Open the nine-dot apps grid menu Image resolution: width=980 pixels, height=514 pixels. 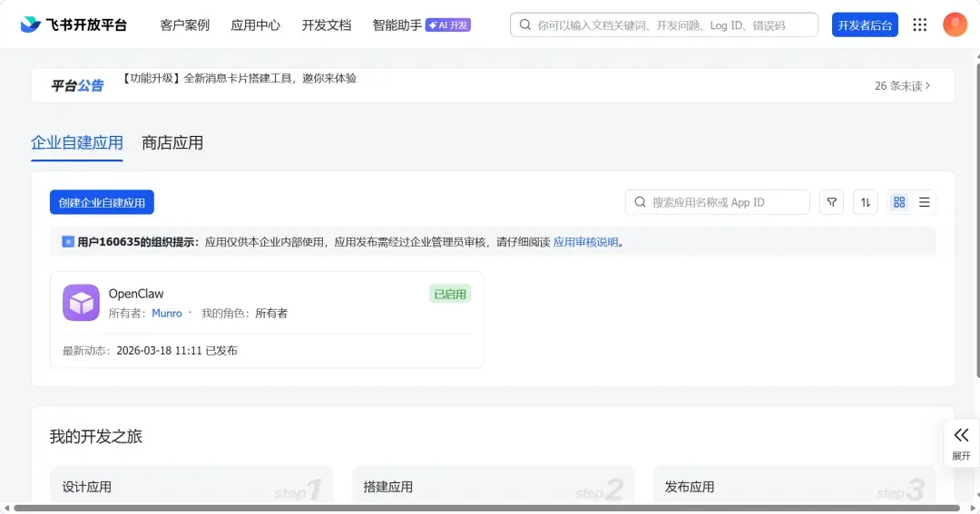(x=919, y=24)
